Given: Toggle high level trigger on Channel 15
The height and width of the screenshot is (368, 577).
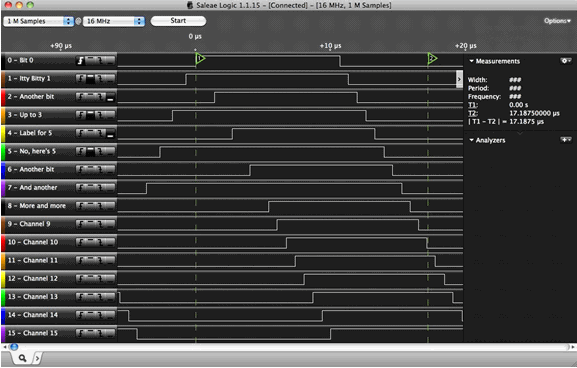Looking at the screenshot, I should click(91, 333).
